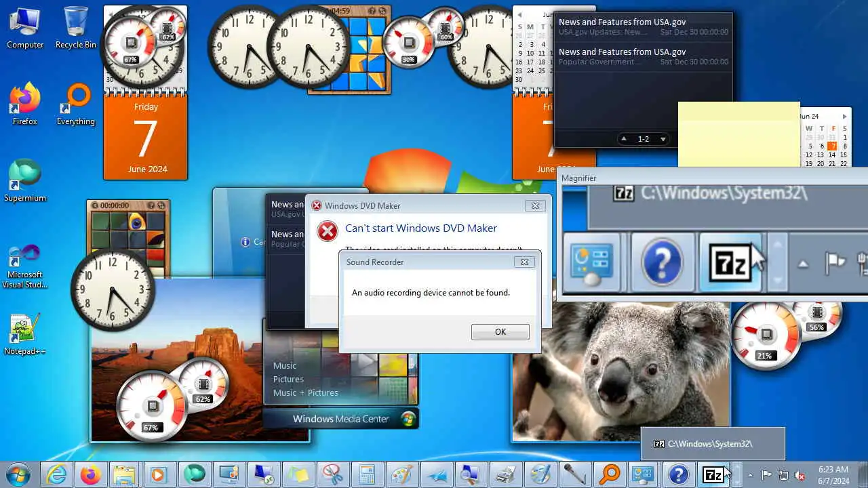This screenshot has height=488, width=868.
Task: Click 'Friday 7 June 2024' orange calendar gadget
Action: pyautogui.click(x=146, y=138)
